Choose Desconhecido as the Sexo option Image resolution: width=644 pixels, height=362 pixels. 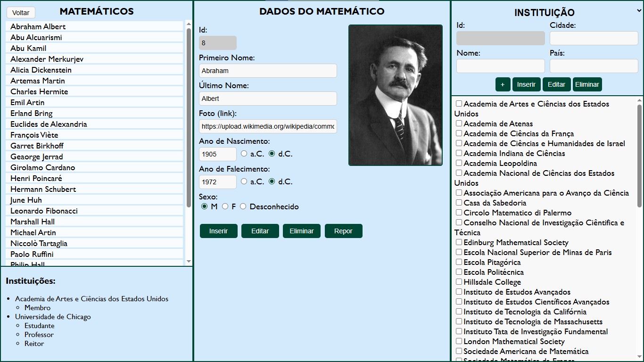click(243, 206)
